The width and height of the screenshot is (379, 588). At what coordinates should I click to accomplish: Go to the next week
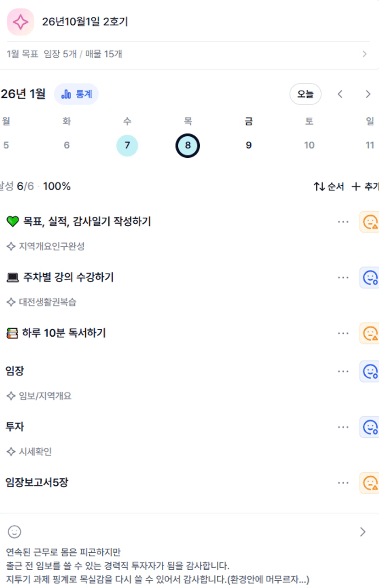click(368, 94)
